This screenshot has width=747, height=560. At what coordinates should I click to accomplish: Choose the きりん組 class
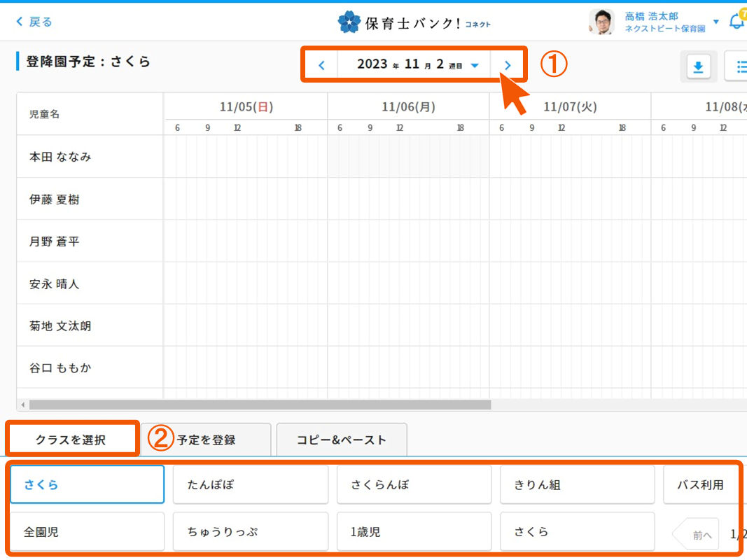[577, 484]
